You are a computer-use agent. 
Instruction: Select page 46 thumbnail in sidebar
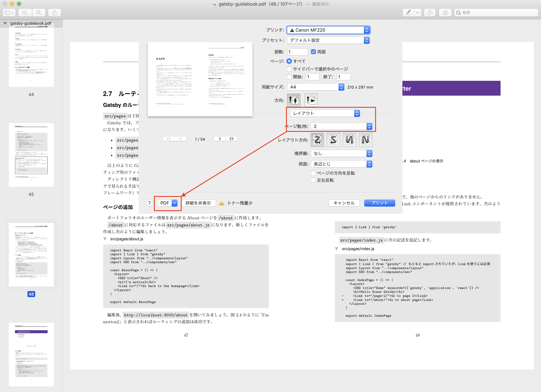(x=31, y=255)
